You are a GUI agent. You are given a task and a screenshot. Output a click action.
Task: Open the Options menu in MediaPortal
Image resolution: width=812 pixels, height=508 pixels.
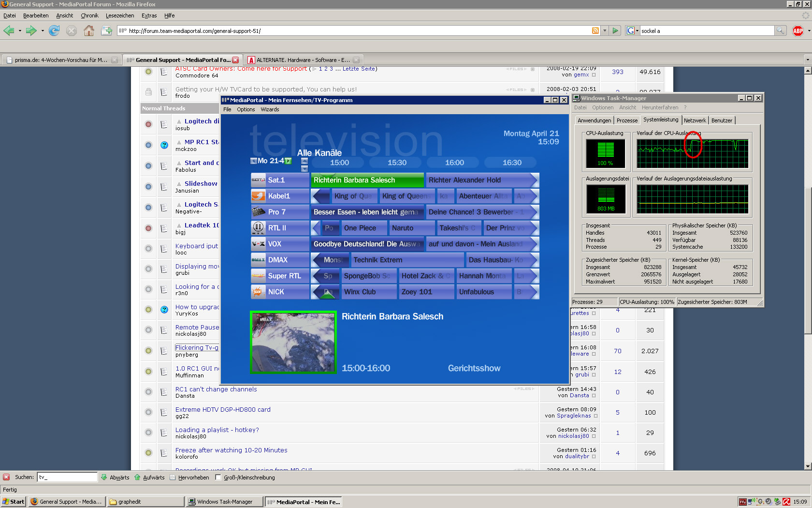click(x=246, y=109)
